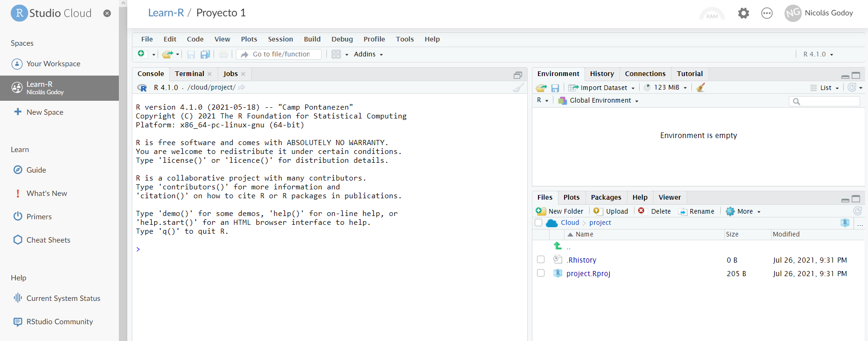868x341 pixels.
Task: Check the .Rhistory file checkbox
Action: coord(541,260)
